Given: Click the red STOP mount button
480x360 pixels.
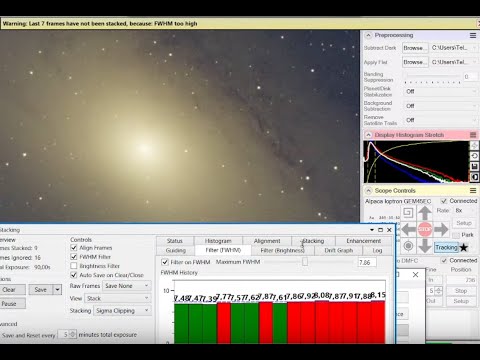Looking at the screenshot, I should point(425,229).
